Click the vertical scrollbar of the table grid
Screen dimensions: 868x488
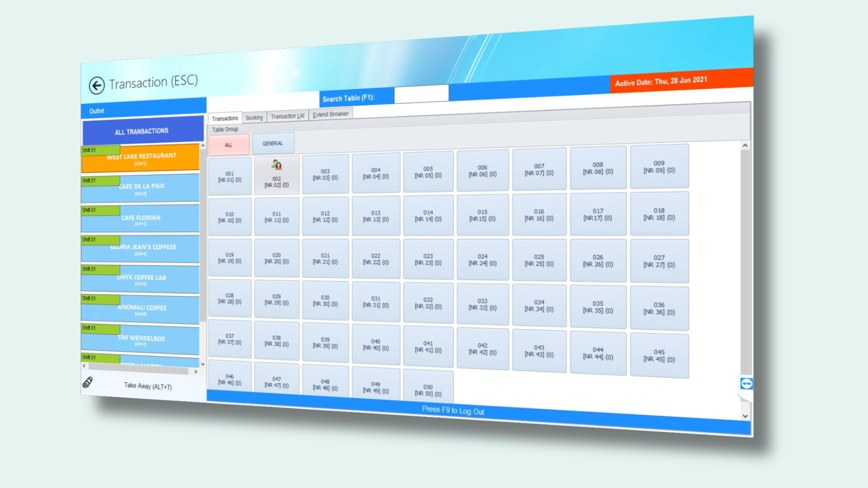pos(745,271)
